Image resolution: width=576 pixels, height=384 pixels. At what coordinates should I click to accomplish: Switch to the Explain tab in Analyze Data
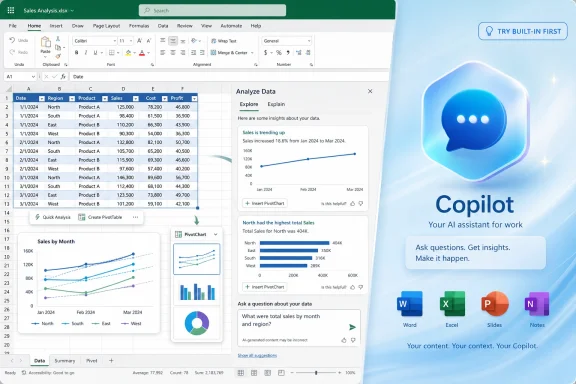point(276,104)
